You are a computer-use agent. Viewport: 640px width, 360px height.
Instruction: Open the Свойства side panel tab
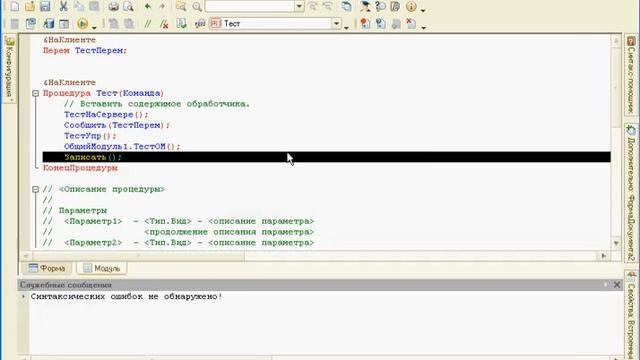coord(631,314)
